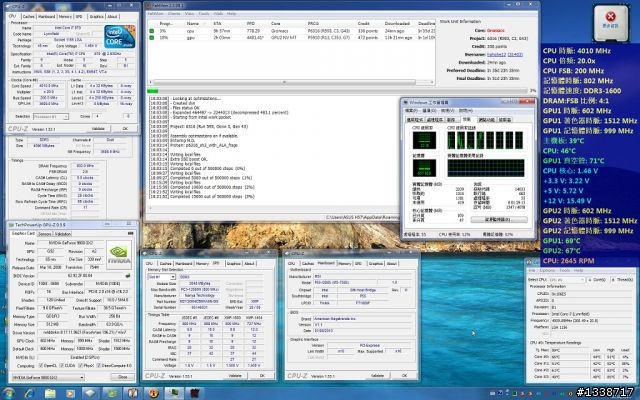Image resolution: width=640 pixels, height=400 pixels.
Task: Click the Intel Core logo in CPU-Z
Action: 120,37
